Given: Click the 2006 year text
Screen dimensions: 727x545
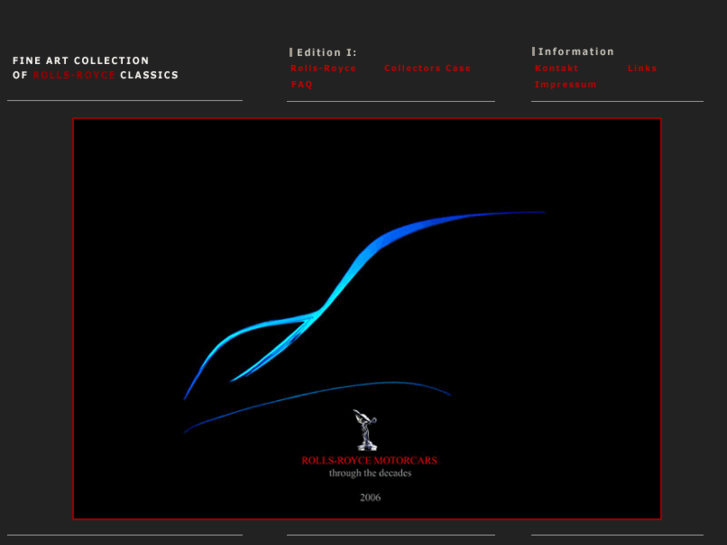Looking at the screenshot, I should point(370,498).
